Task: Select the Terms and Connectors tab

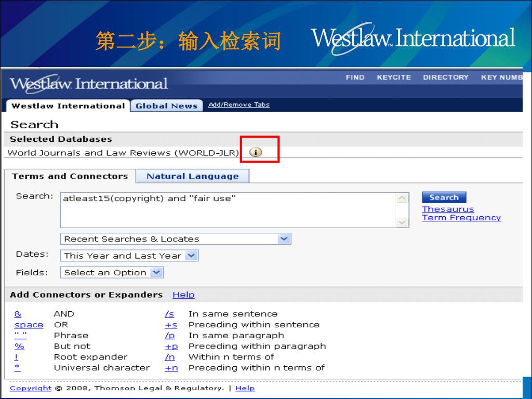Action: (70, 176)
